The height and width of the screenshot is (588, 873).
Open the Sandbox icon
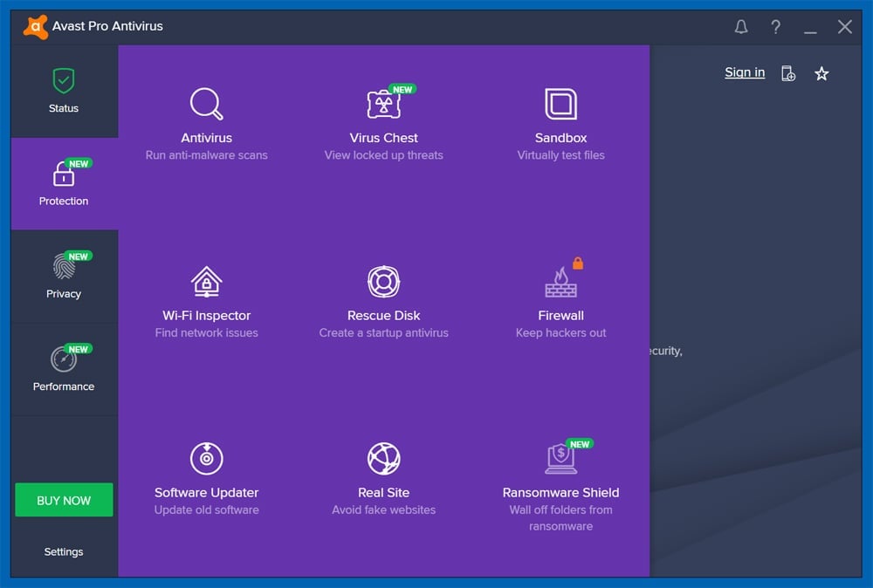pyautogui.click(x=560, y=104)
